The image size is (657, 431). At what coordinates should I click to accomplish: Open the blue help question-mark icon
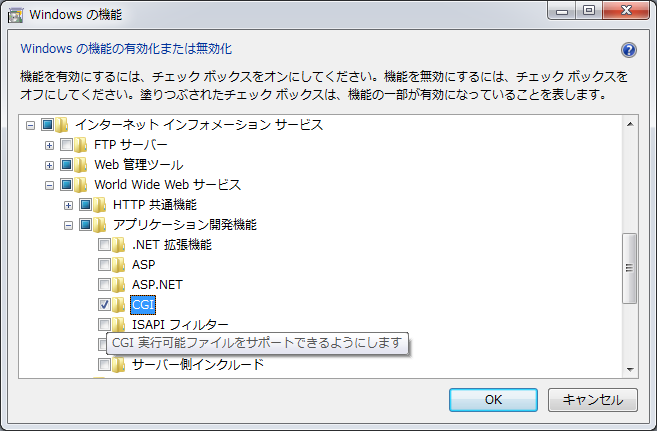[629, 50]
